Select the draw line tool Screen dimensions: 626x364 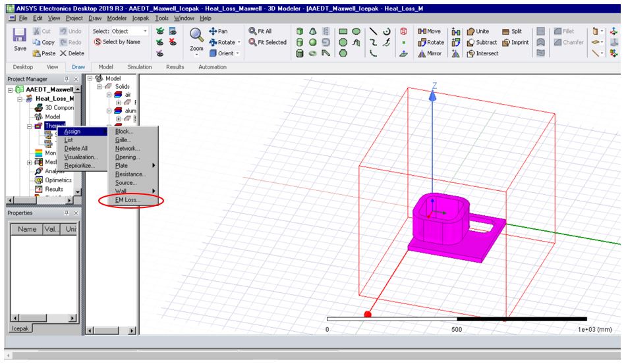(x=373, y=31)
